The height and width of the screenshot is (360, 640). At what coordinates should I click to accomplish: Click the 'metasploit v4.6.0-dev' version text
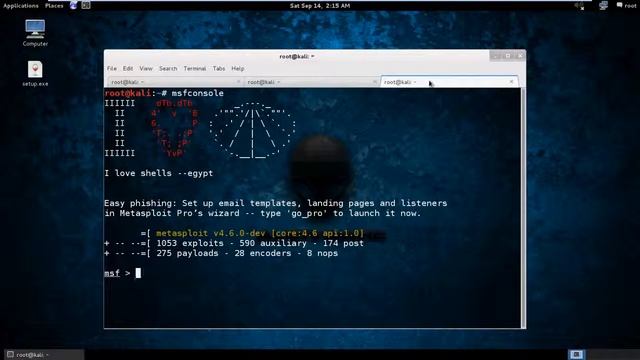(x=260, y=233)
